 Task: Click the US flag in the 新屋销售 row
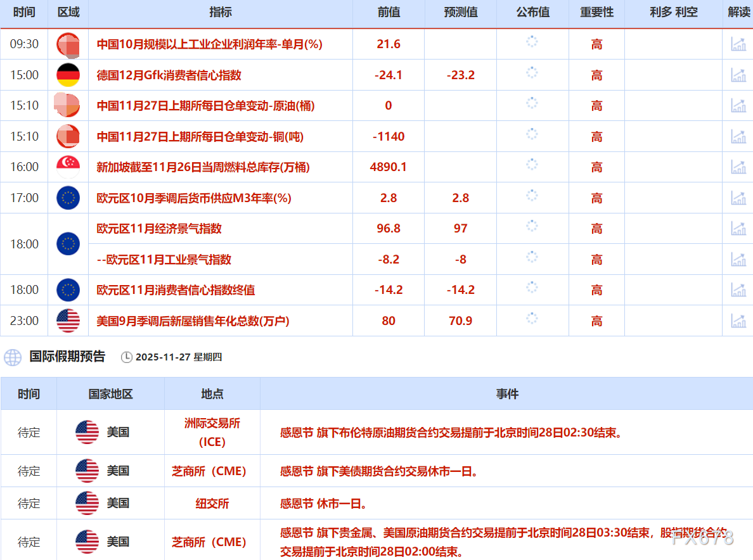68,321
